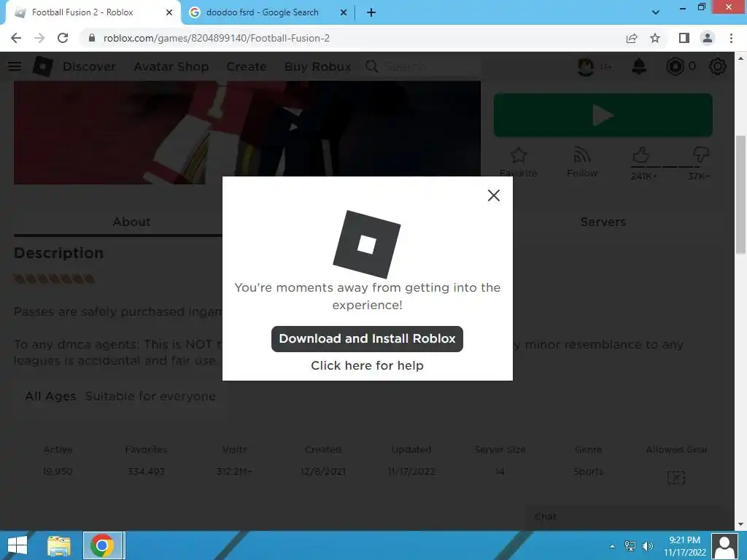
Task: Switch to Football Fusion 2 tab
Action: [x=93, y=12]
